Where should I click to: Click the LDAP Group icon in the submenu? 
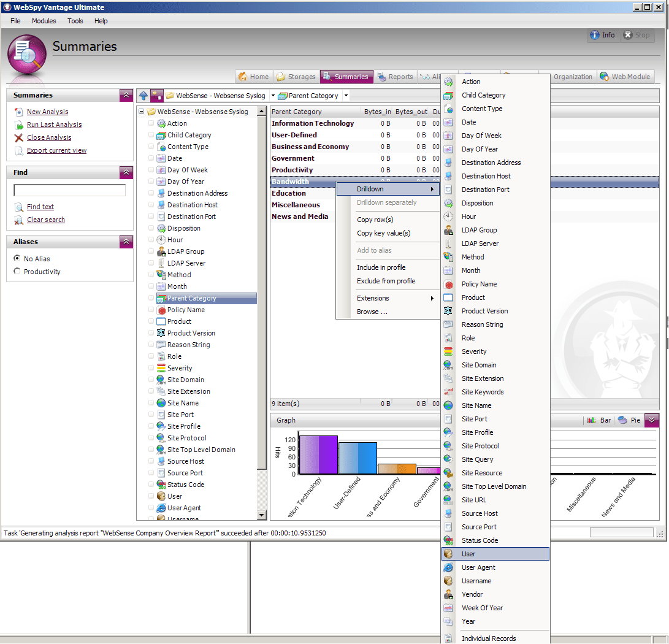[448, 230]
